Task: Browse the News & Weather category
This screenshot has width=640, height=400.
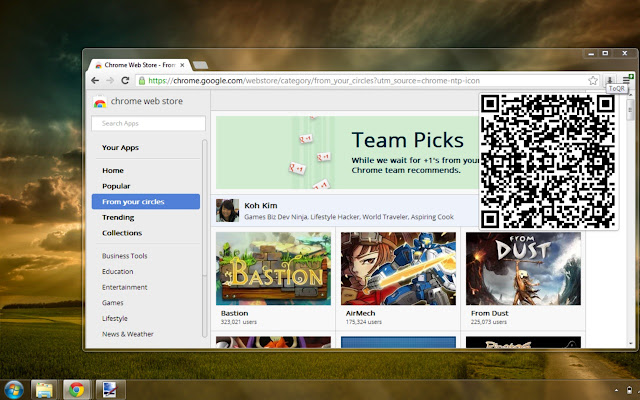Action: [128, 334]
